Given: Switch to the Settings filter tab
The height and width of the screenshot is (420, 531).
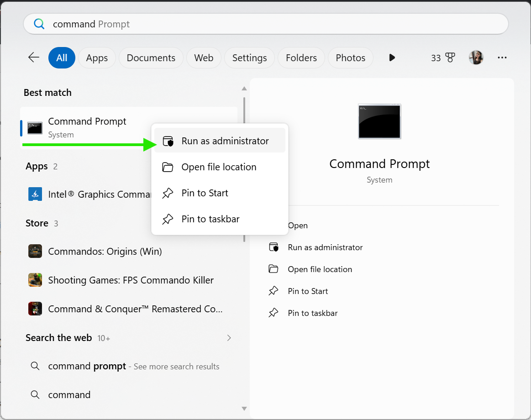Looking at the screenshot, I should (250, 58).
